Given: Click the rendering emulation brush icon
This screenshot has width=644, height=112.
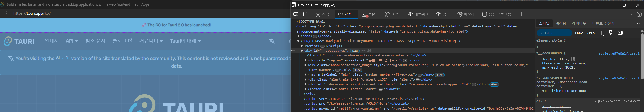Looking at the screenshot, I should (x=611, y=33).
